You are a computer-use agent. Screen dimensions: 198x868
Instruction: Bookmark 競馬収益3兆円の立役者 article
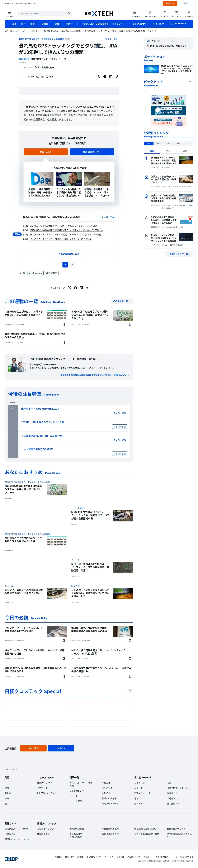pos(63,342)
